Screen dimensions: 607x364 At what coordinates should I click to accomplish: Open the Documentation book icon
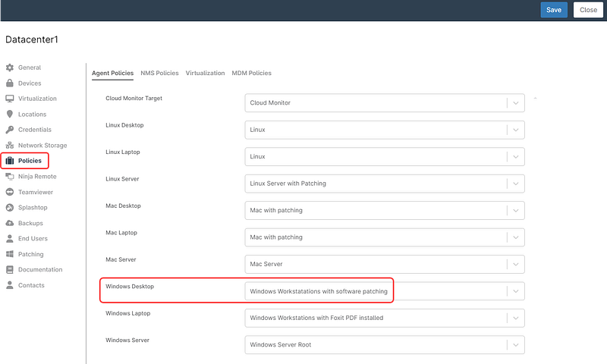[10, 270]
